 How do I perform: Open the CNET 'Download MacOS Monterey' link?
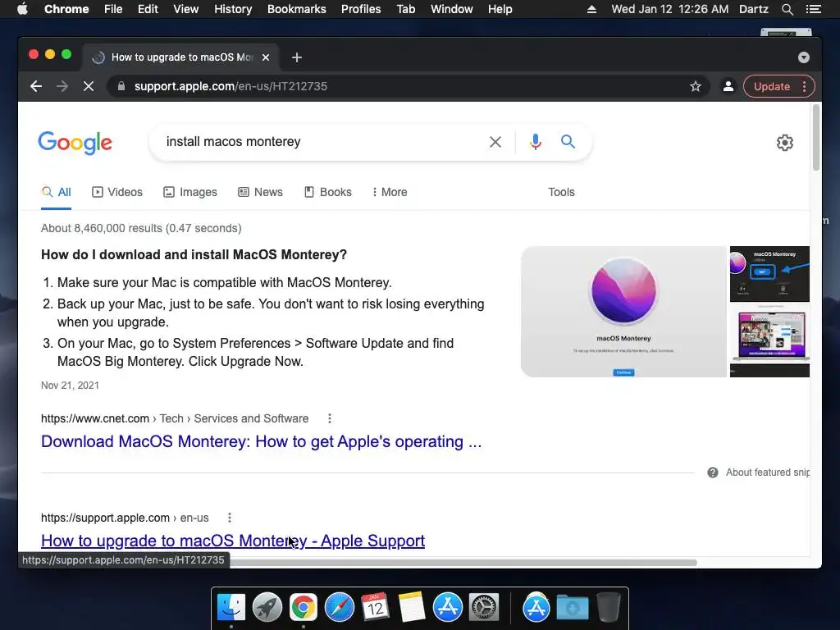point(262,441)
